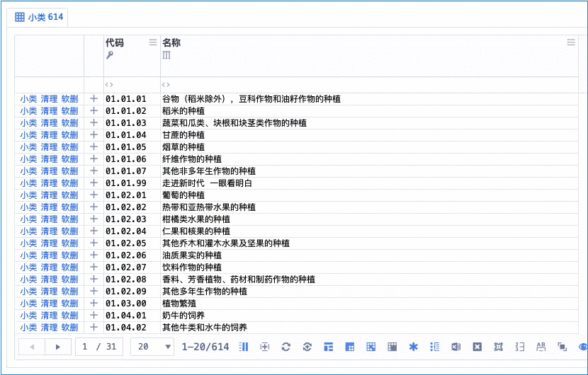Click the 清理 link in row 01.01.01
This screenshot has width=588, height=375.
click(x=49, y=99)
